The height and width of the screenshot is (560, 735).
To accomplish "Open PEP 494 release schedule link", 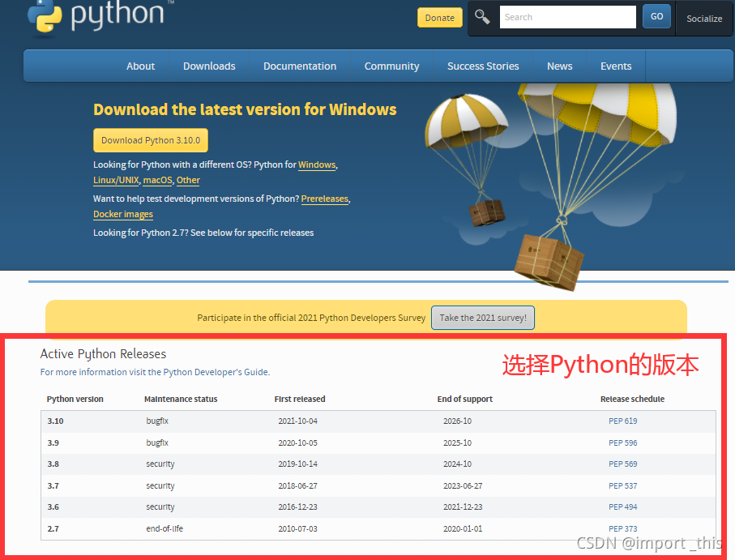I will [x=622, y=507].
